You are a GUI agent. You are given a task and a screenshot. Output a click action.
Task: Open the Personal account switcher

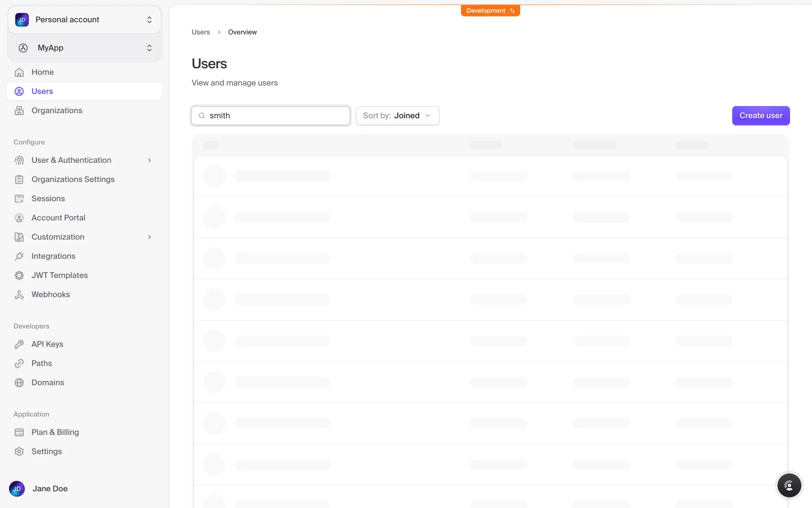[84, 20]
